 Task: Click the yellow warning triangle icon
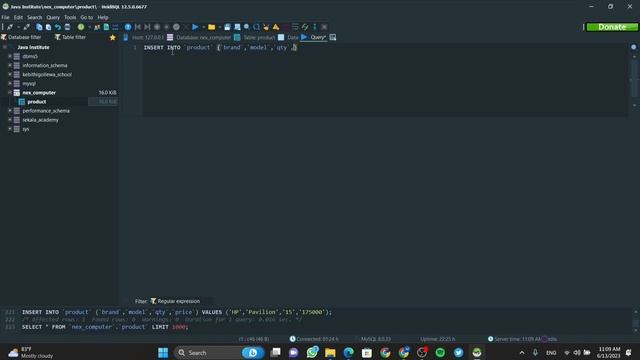276,27
